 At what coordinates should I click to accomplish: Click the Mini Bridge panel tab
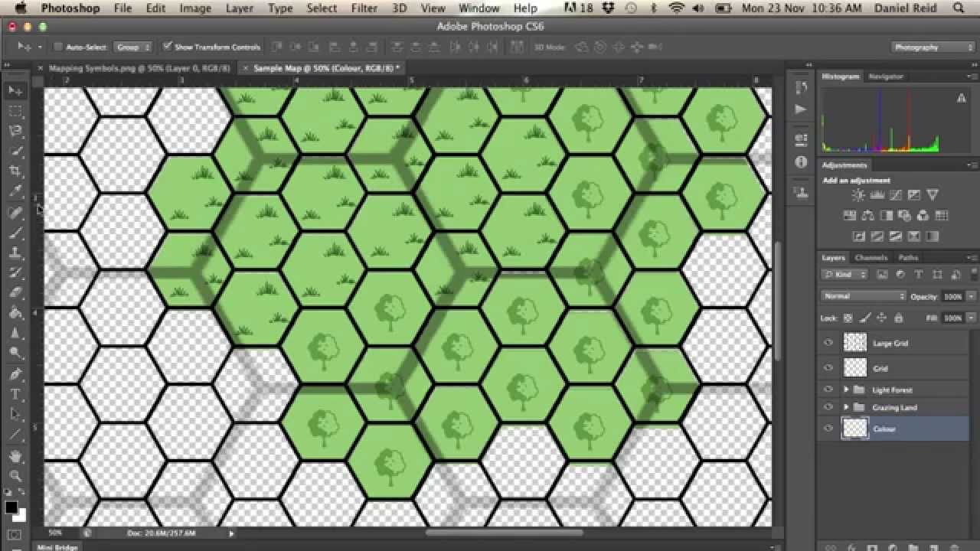coord(57,546)
